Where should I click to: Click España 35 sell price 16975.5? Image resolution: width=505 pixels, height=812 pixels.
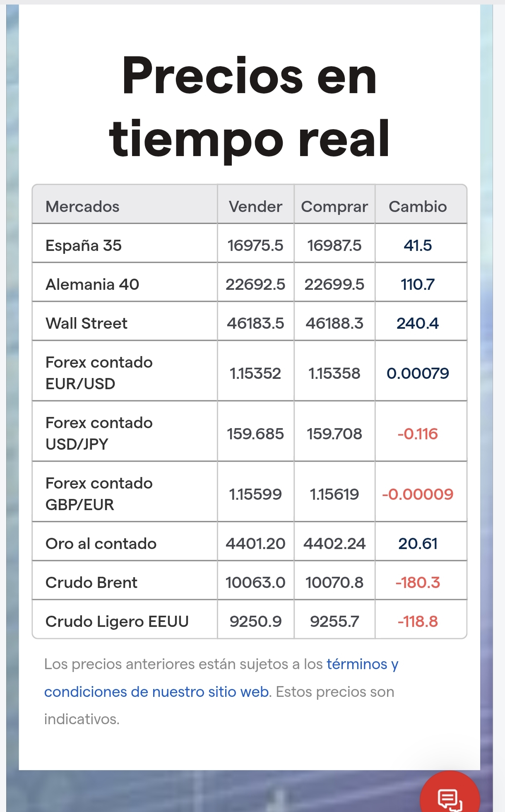click(255, 246)
